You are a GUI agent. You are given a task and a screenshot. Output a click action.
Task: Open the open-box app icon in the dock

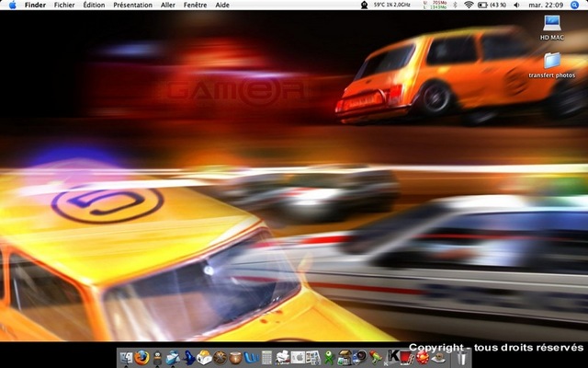point(345,358)
